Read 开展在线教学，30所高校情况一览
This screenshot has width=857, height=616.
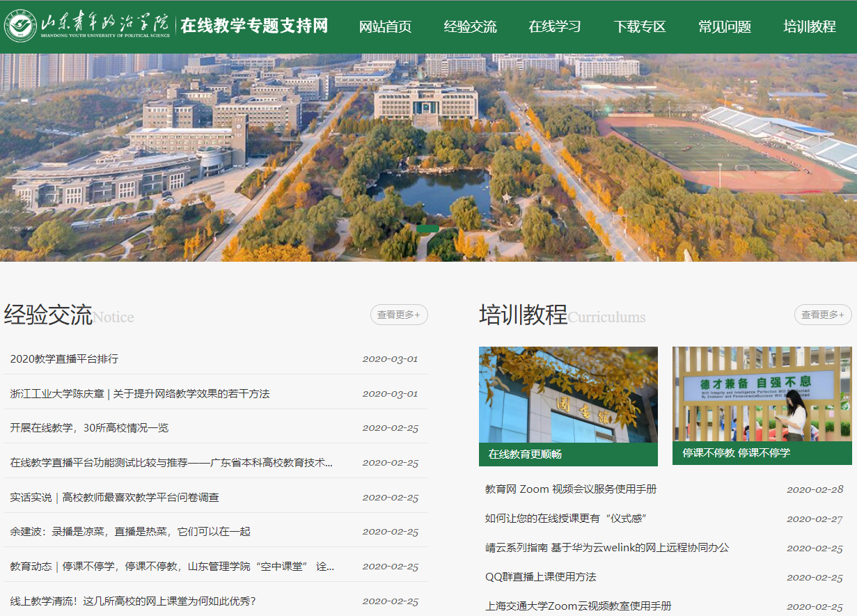pyautogui.click(x=89, y=428)
